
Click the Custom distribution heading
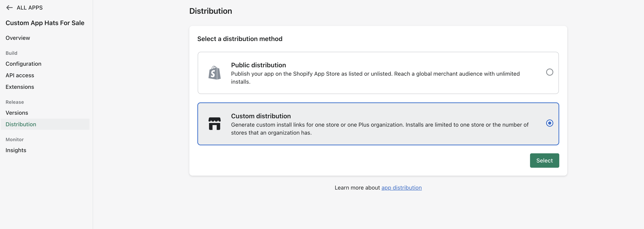[x=261, y=116]
